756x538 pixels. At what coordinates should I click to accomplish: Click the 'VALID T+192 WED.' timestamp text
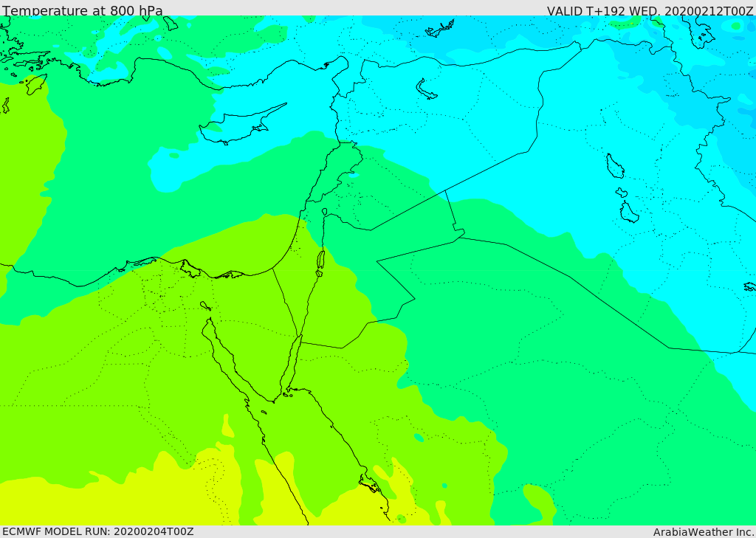(605, 11)
